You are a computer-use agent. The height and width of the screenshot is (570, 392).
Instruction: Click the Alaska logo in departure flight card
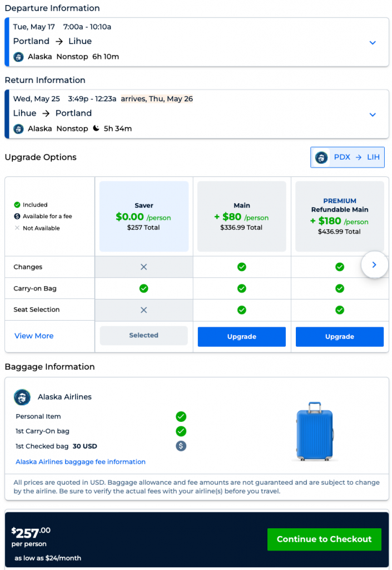[x=18, y=57]
